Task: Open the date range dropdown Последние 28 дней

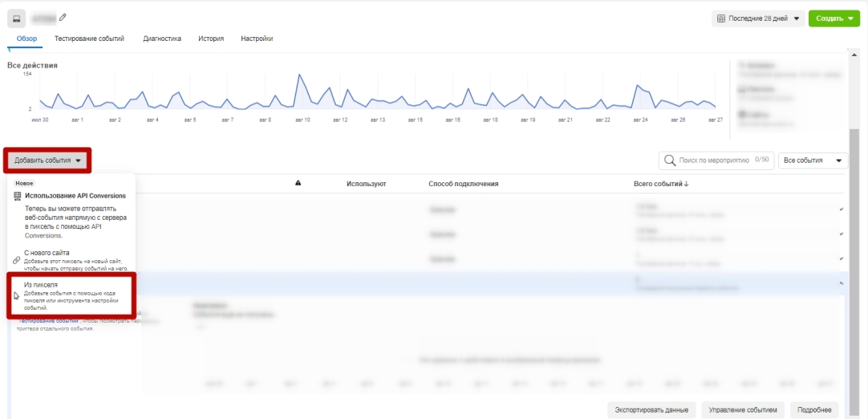Action: 758,18
